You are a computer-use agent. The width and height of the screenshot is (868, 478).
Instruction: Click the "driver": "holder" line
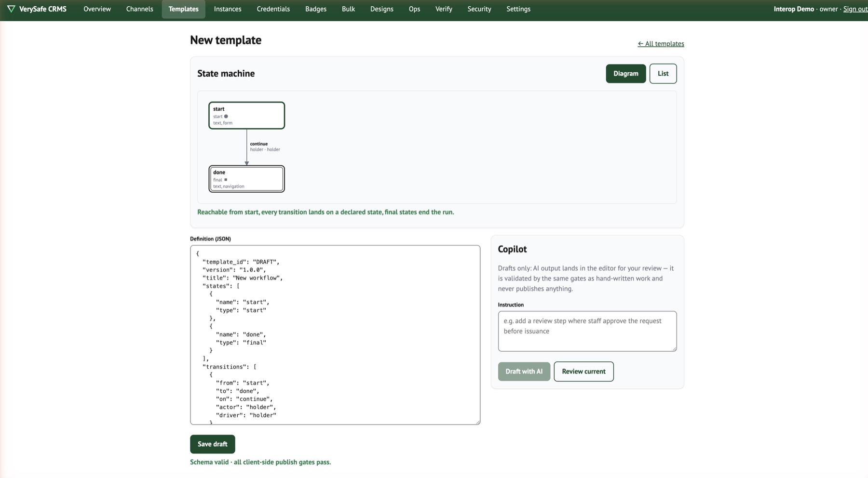[246, 415]
